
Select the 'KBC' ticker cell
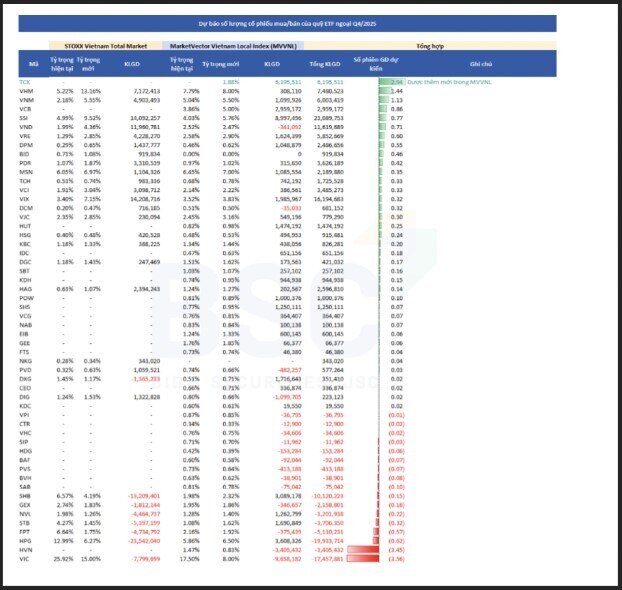(x=25, y=244)
